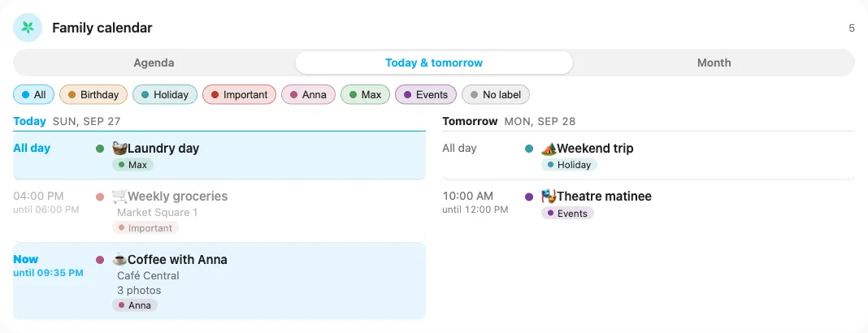Click the Family calendar title
This screenshot has height=333, width=868.
coord(102,28)
